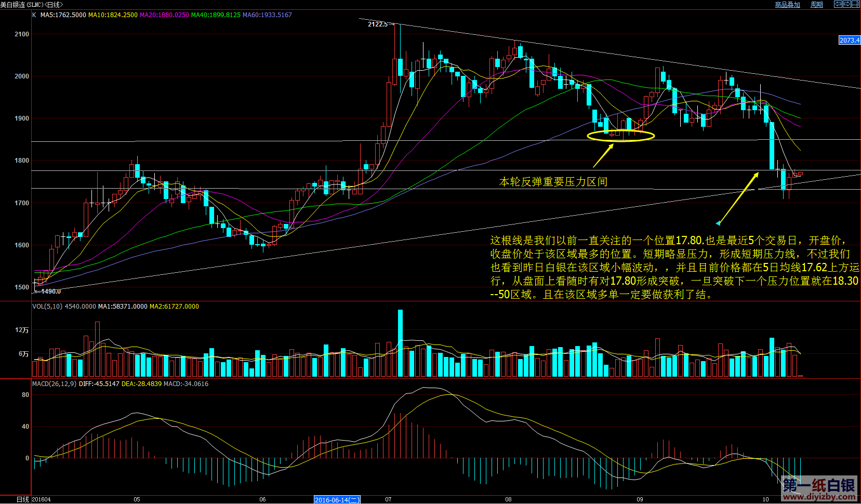
Task: Select the yellow arrow pointing at the ellipse
Action: [603, 155]
